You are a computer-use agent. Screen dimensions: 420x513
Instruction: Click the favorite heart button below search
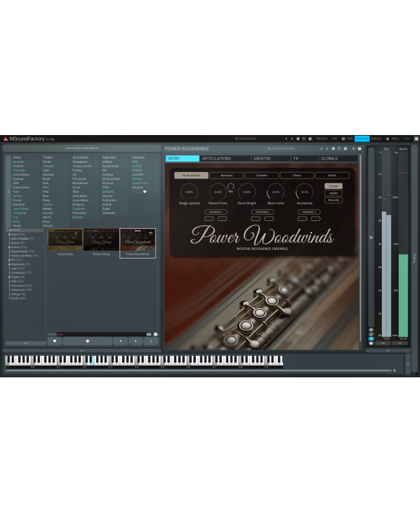click(x=55, y=341)
